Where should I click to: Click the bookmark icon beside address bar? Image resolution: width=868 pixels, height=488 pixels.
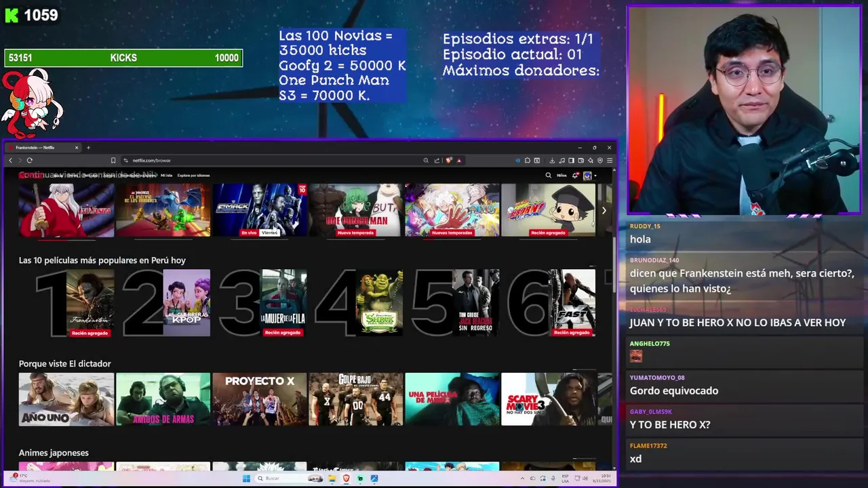click(x=113, y=160)
